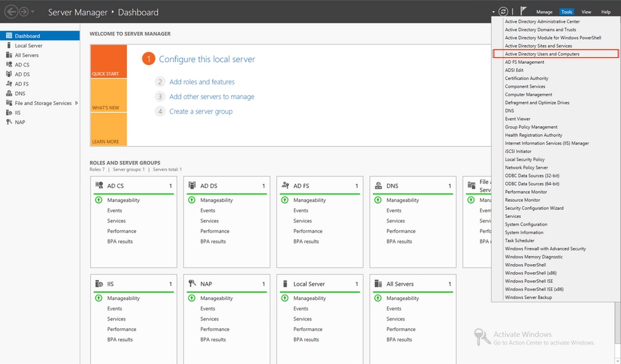The width and height of the screenshot is (621, 364).
Task: Click Events in AD FS tile
Action: pyautogui.click(x=301, y=211)
